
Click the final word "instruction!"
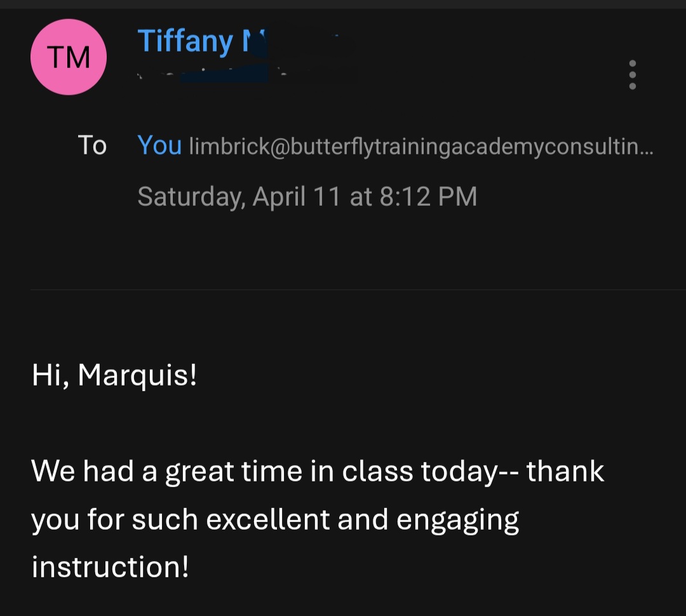click(x=110, y=567)
